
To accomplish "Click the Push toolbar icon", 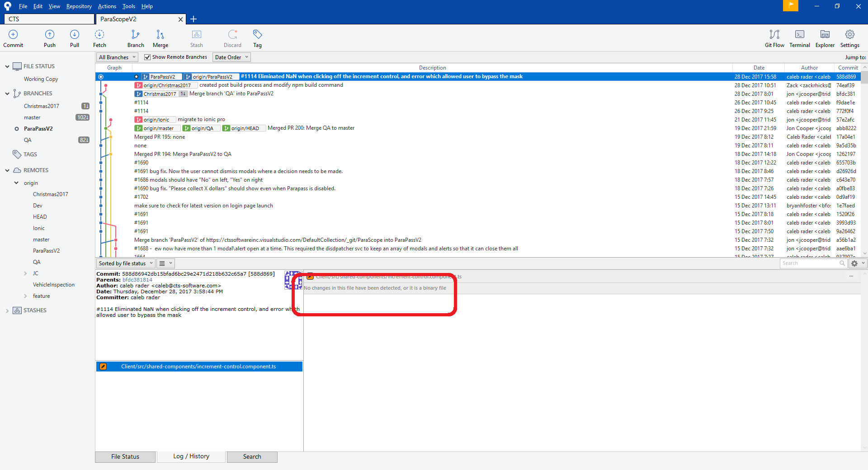I will (x=50, y=39).
